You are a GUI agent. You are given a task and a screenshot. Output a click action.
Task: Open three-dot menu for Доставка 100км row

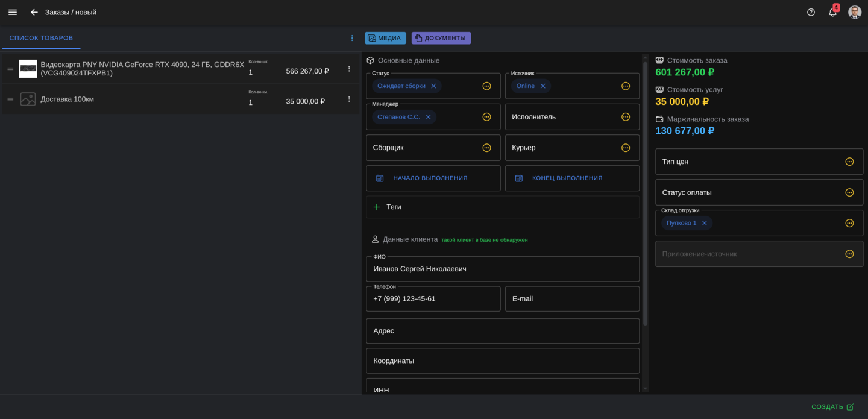click(349, 99)
